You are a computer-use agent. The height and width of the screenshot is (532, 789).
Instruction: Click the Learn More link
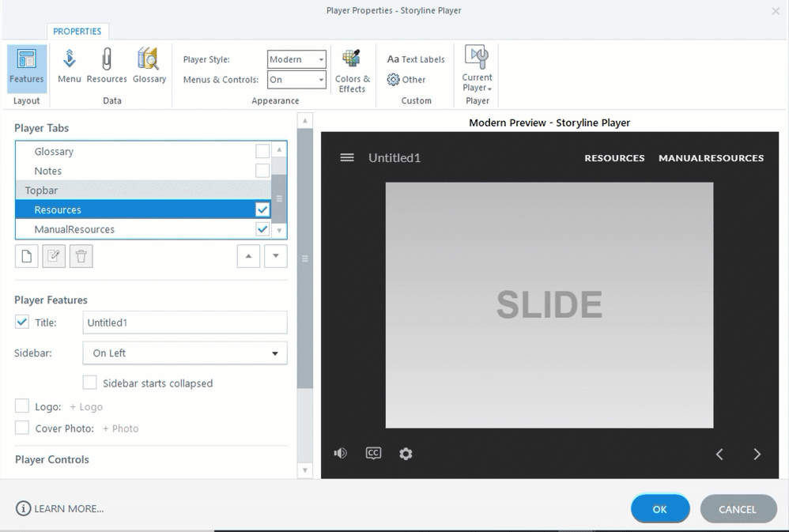60,508
